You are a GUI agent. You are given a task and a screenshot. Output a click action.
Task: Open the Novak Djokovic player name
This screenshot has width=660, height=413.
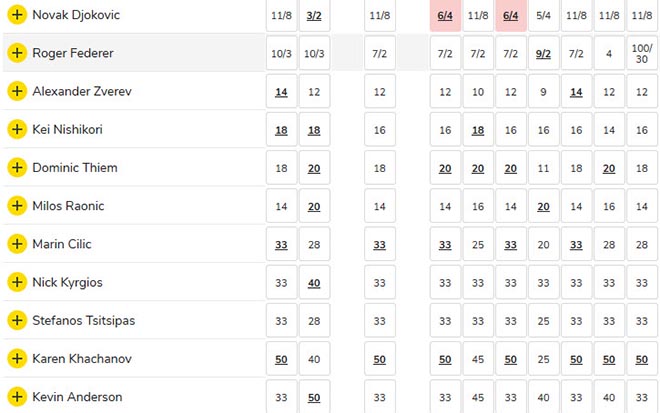pos(78,15)
